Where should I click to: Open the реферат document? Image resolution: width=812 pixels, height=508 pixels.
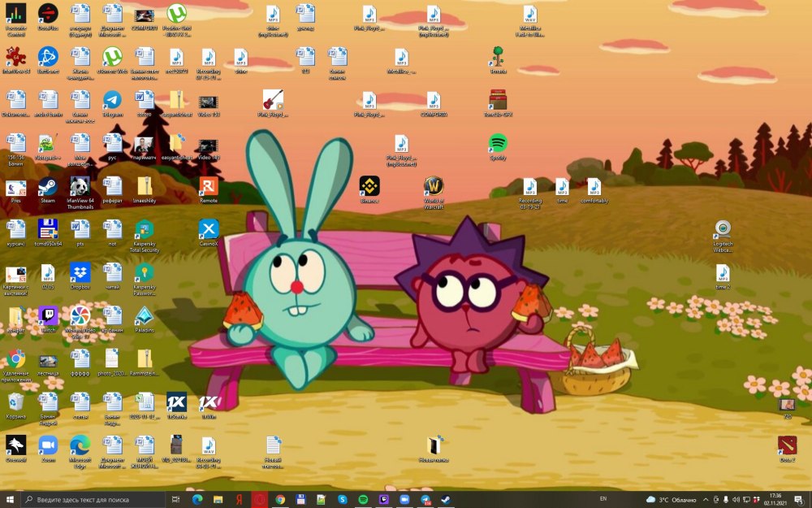pyautogui.click(x=112, y=189)
